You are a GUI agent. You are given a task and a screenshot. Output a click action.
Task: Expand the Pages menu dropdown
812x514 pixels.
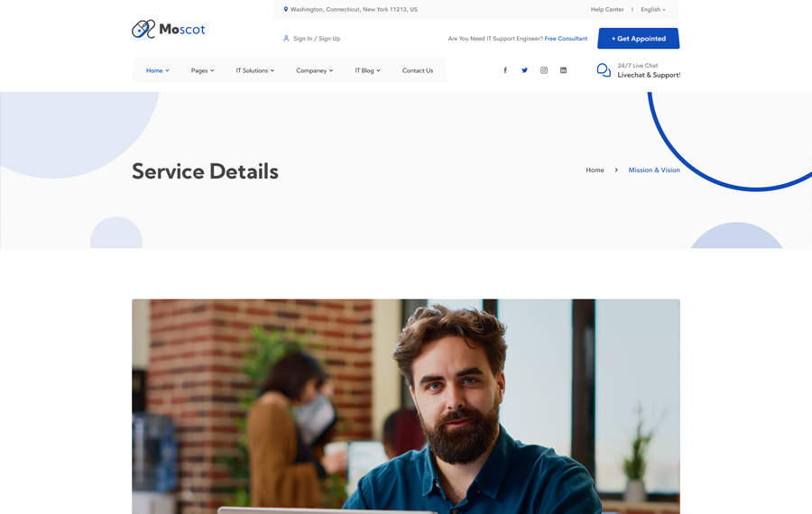(x=202, y=70)
